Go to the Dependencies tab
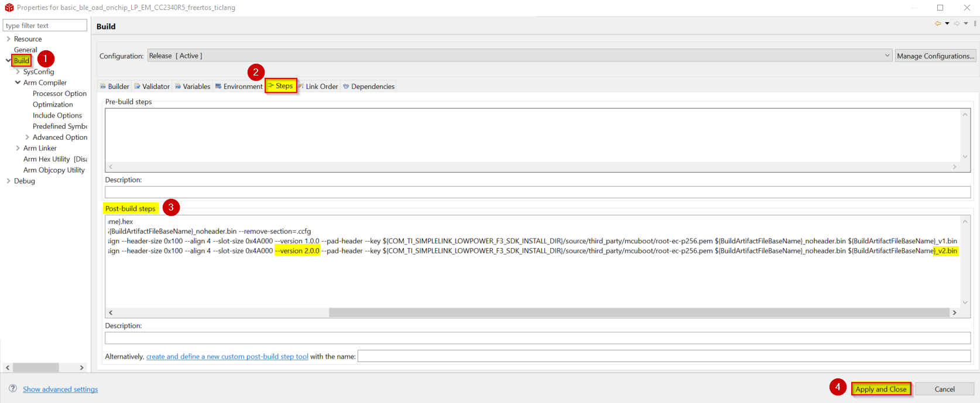 click(x=369, y=87)
